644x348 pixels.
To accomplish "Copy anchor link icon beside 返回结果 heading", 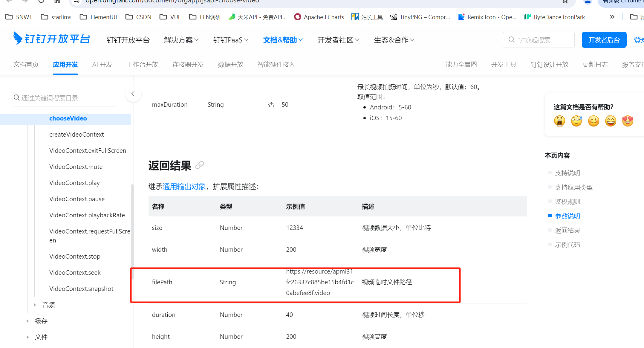I will click(x=199, y=165).
